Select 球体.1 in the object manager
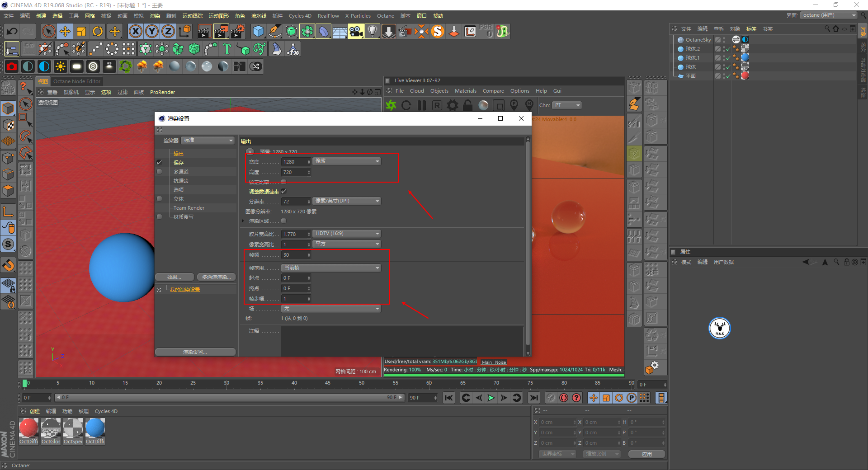The image size is (868, 470). [692, 58]
